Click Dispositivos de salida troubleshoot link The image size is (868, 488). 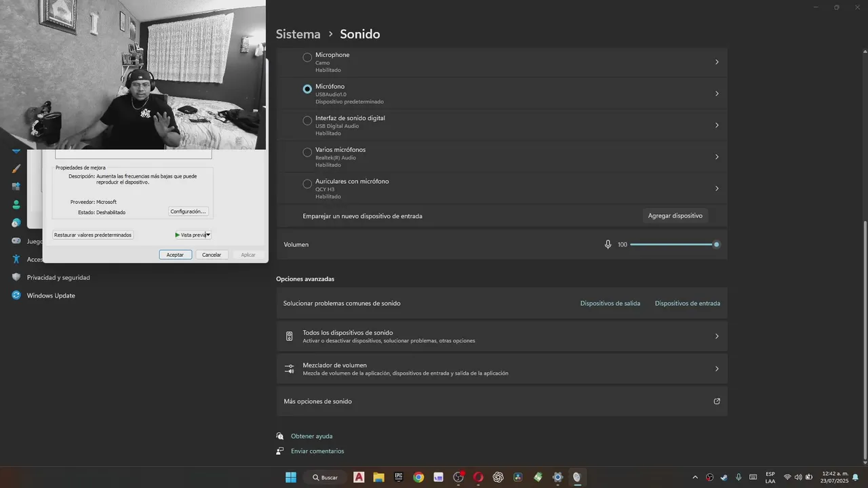pos(610,303)
